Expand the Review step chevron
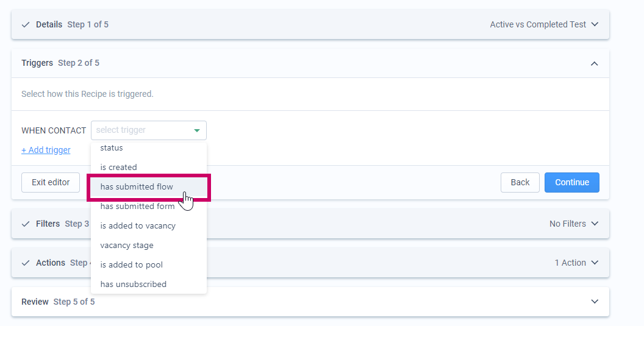The image size is (644, 351). click(x=595, y=301)
